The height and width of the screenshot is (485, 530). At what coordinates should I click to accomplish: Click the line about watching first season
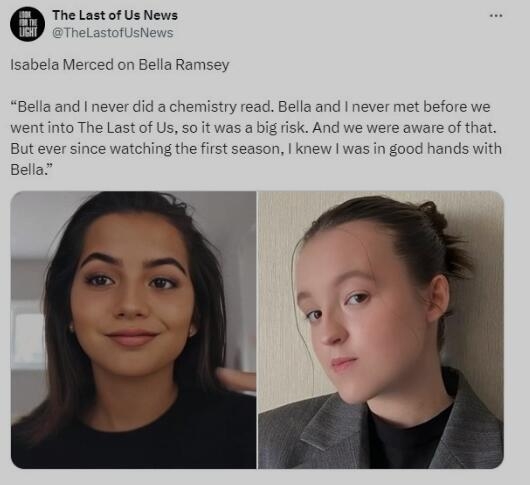click(x=256, y=149)
